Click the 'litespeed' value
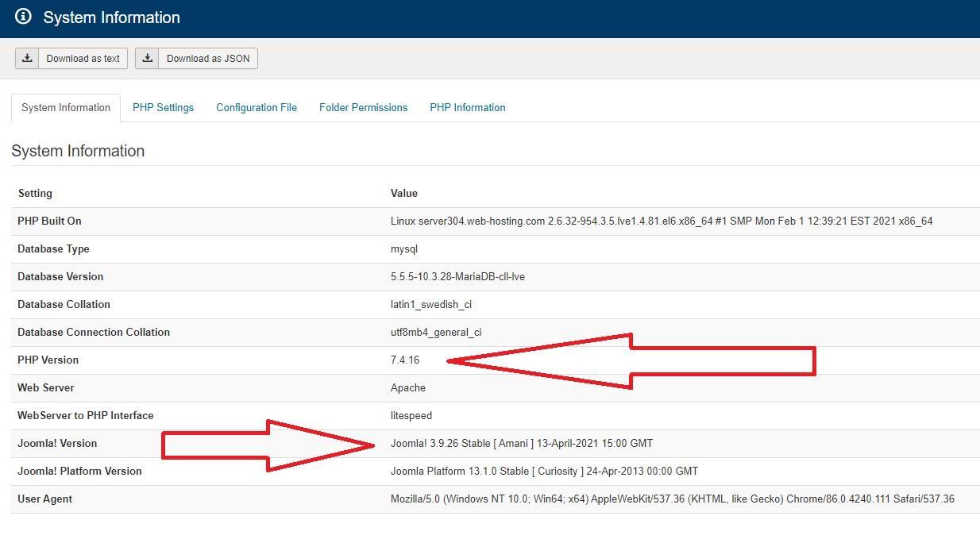Viewport: 980px width, 543px height. [411, 415]
